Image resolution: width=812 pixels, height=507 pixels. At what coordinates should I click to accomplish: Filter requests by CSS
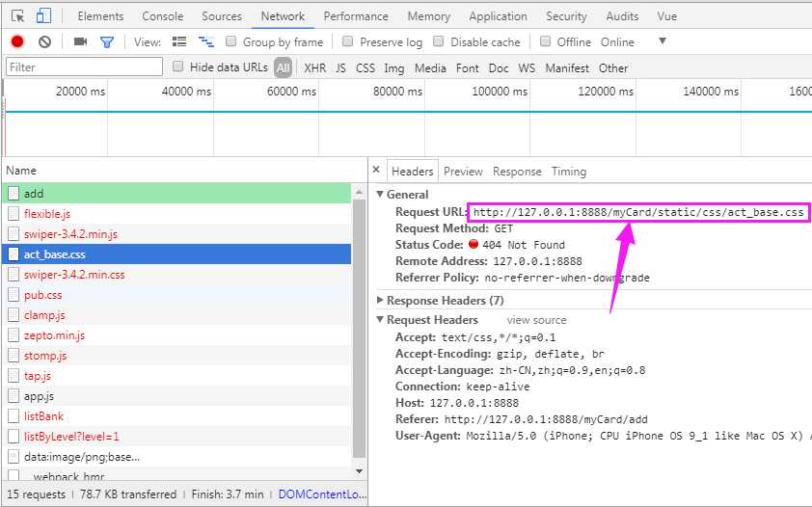pyautogui.click(x=365, y=67)
